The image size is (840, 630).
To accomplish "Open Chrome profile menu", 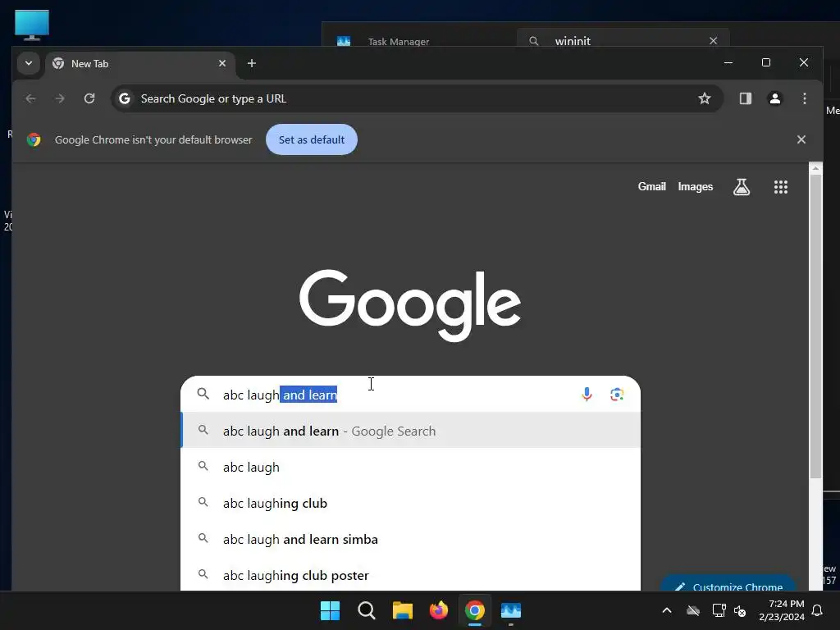I will [774, 98].
